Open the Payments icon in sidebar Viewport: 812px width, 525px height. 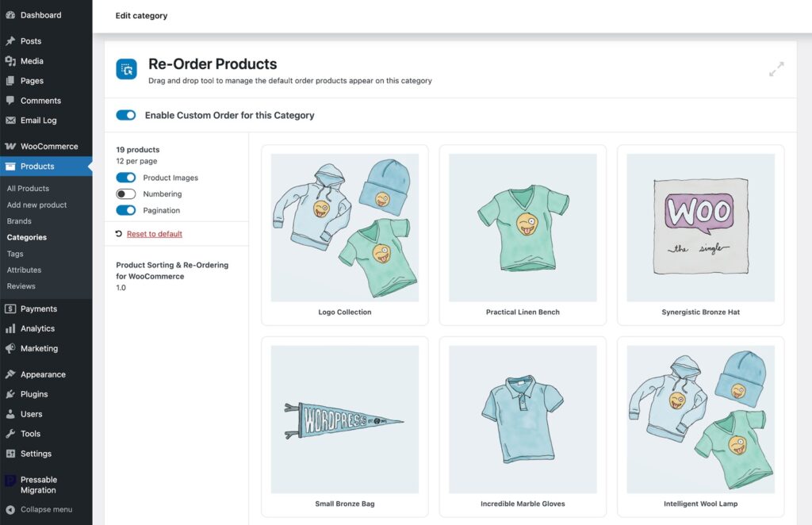point(11,308)
